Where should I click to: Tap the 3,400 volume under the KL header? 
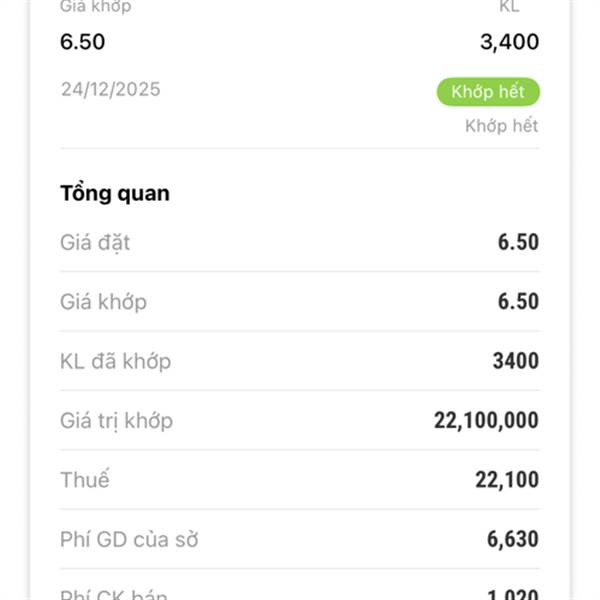pyautogui.click(x=509, y=42)
